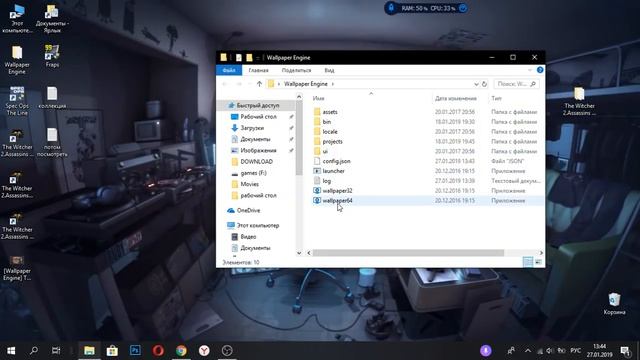The height and width of the screenshot is (360, 640).
Task: Select Этот компьютер in navigation pane
Action: pos(257,225)
